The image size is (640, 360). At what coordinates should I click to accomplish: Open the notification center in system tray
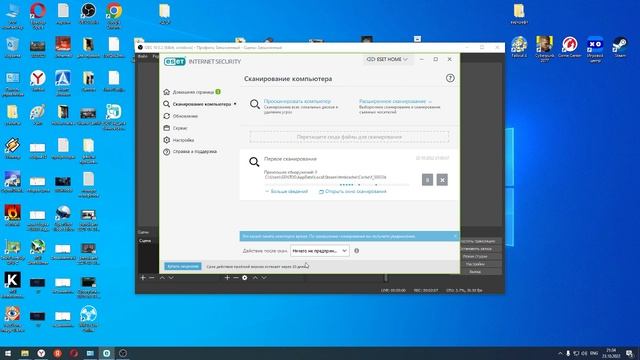point(630,353)
